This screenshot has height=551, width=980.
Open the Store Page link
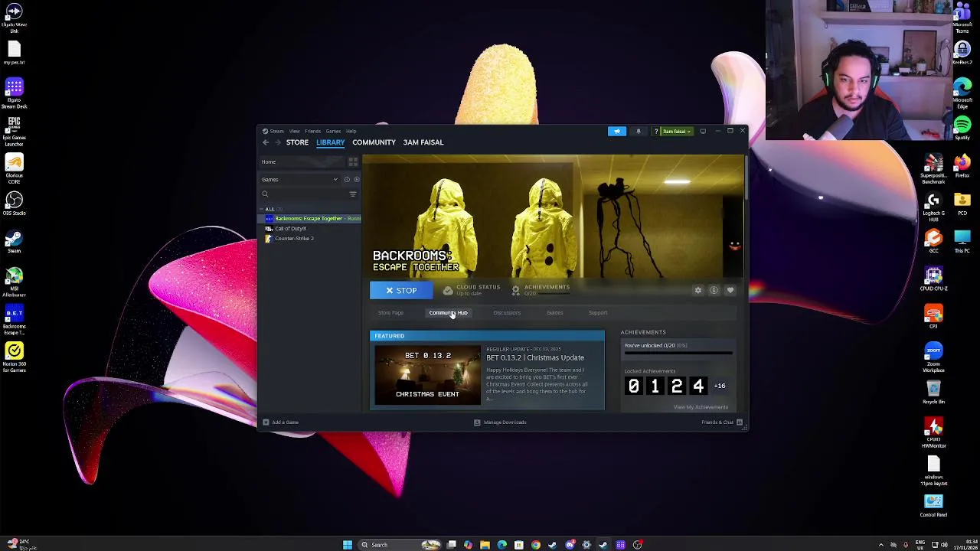[x=390, y=313]
